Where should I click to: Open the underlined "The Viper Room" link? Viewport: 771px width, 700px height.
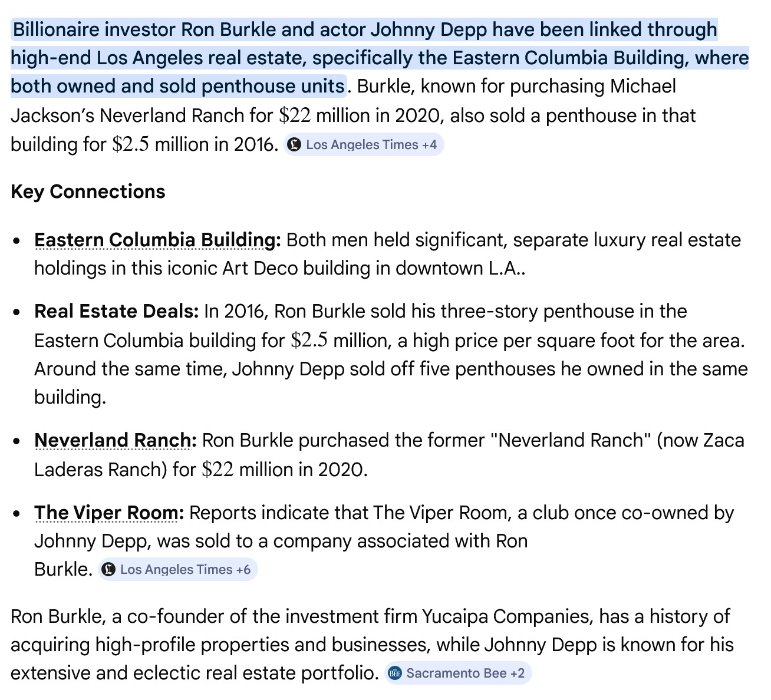click(107, 513)
